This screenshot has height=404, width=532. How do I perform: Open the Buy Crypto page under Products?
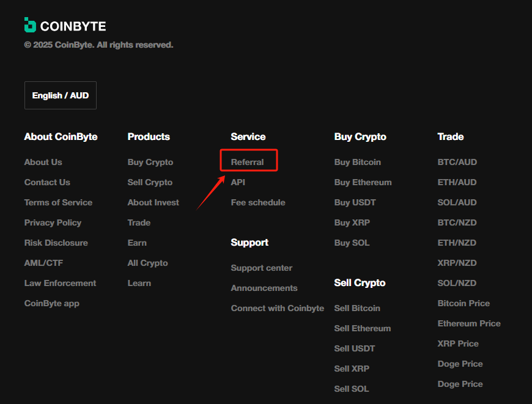coord(150,161)
